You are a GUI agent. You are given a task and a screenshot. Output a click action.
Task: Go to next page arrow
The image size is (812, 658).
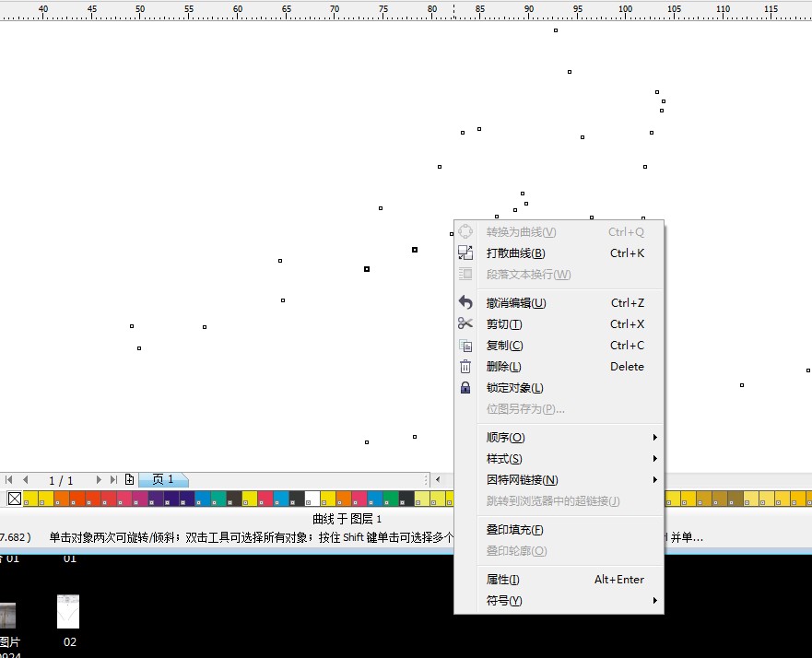click(x=99, y=480)
